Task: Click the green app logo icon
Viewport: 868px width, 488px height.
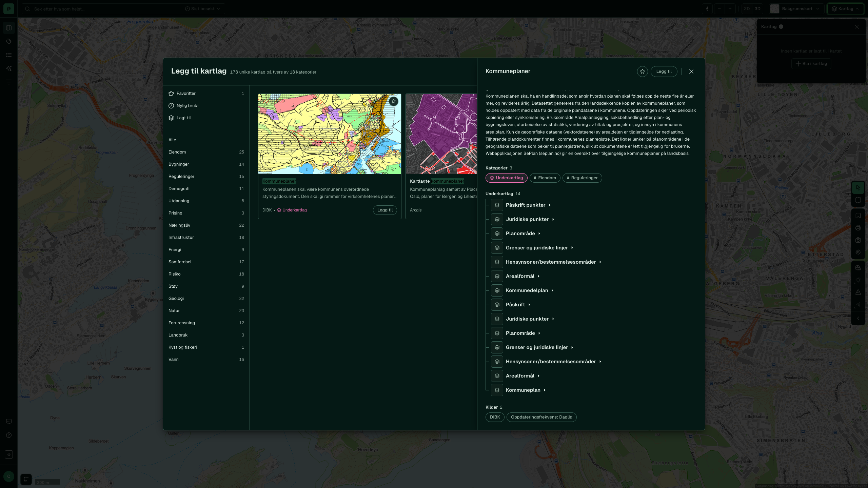Action: point(9,9)
